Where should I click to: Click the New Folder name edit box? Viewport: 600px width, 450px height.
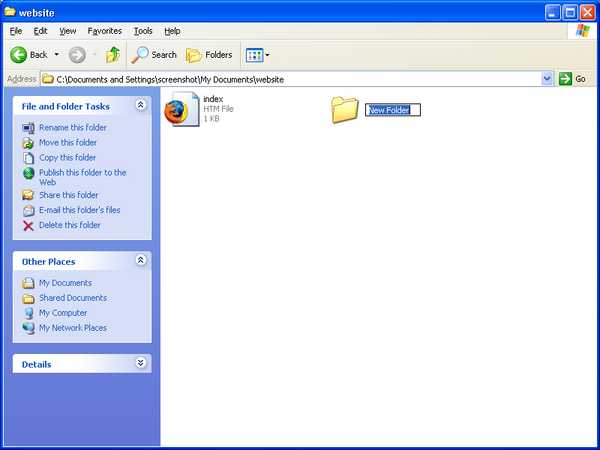[393, 110]
